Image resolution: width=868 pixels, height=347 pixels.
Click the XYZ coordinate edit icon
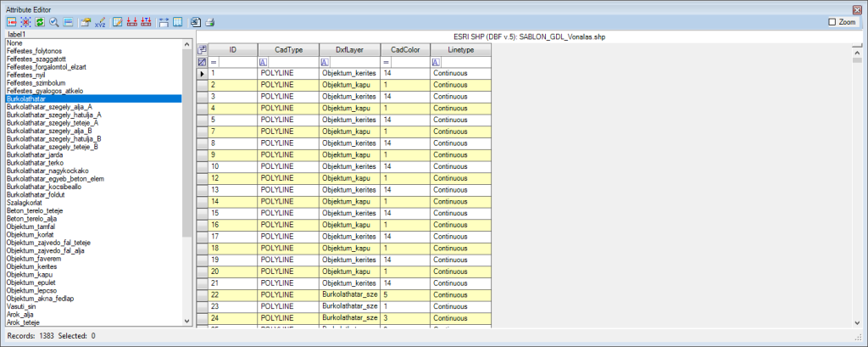(x=100, y=23)
